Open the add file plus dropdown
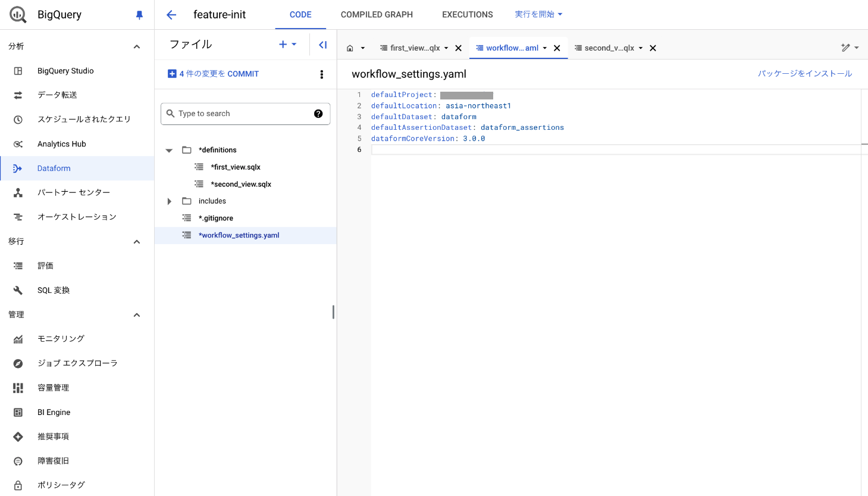This screenshot has width=868, height=496. pos(288,45)
